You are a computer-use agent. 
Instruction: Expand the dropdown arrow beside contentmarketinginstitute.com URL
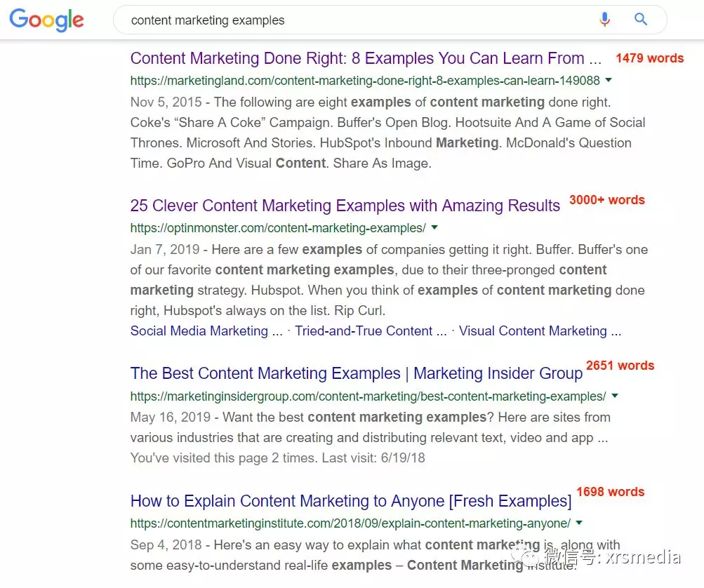click(x=579, y=523)
